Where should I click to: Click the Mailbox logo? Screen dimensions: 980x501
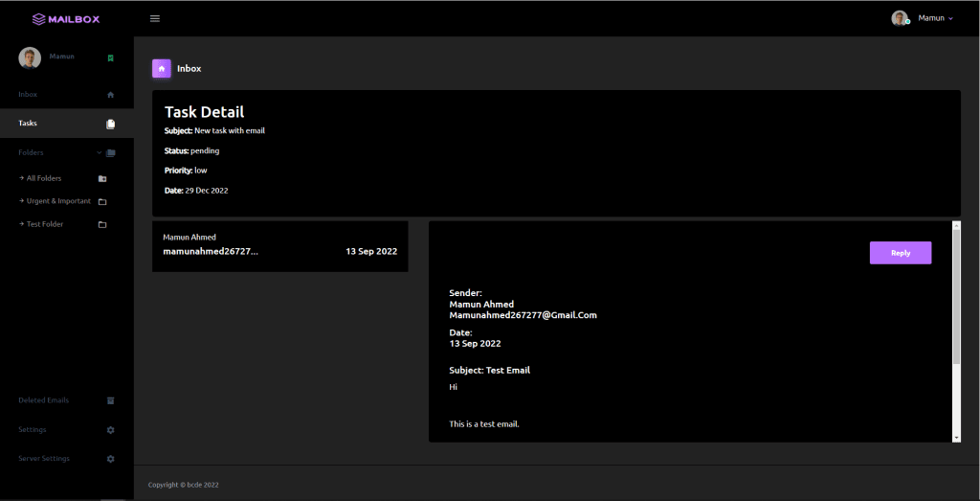point(66,19)
